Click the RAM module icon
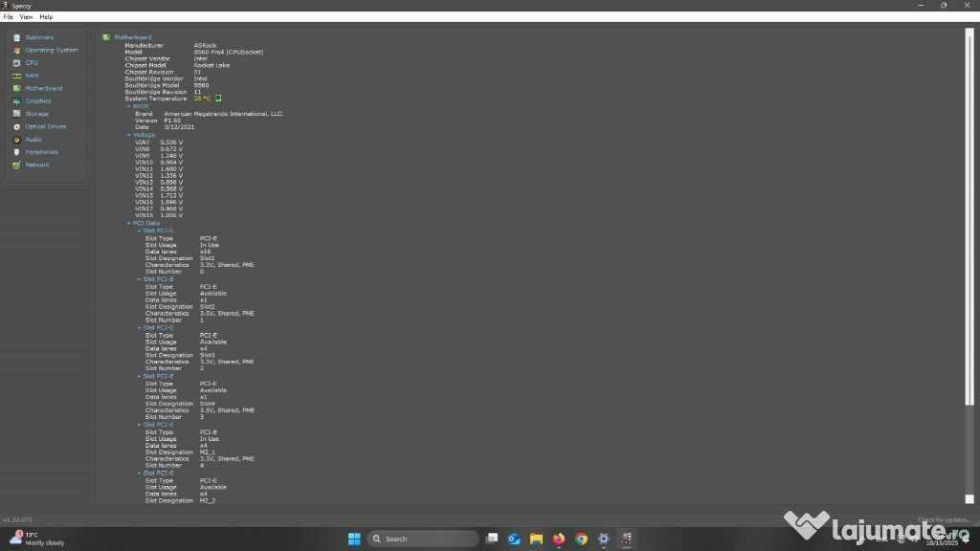The image size is (980, 551). point(17,76)
